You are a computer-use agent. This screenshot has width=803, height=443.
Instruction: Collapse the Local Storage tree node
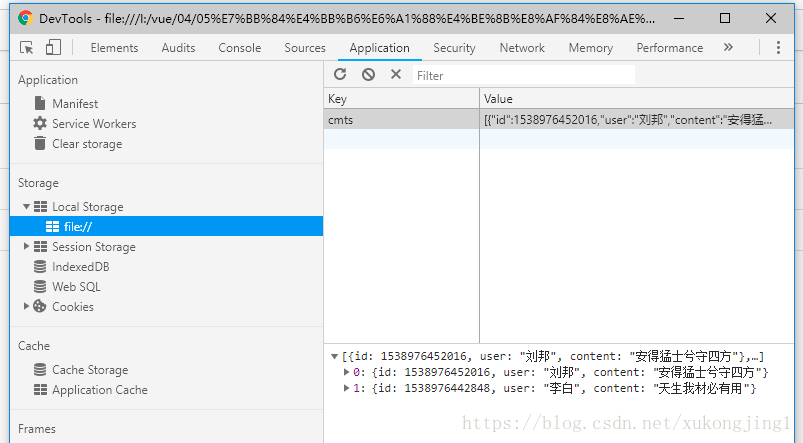click(26, 206)
